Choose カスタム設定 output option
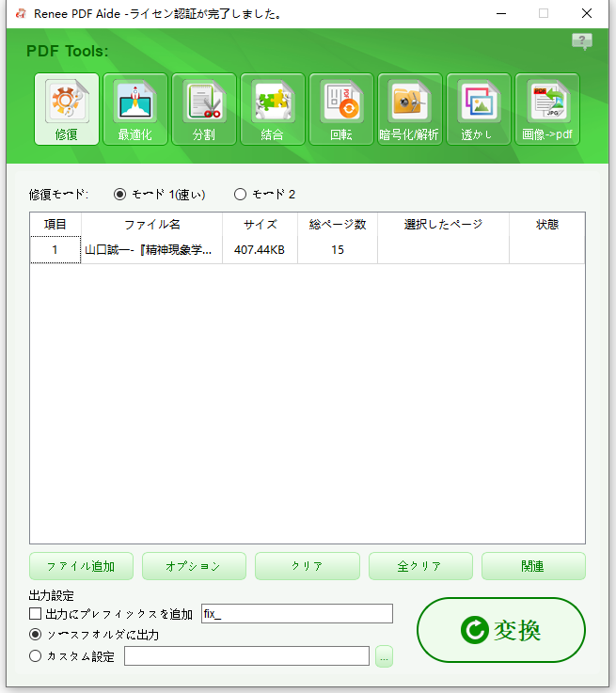Image resolution: width=616 pixels, height=693 pixels. click(x=36, y=656)
